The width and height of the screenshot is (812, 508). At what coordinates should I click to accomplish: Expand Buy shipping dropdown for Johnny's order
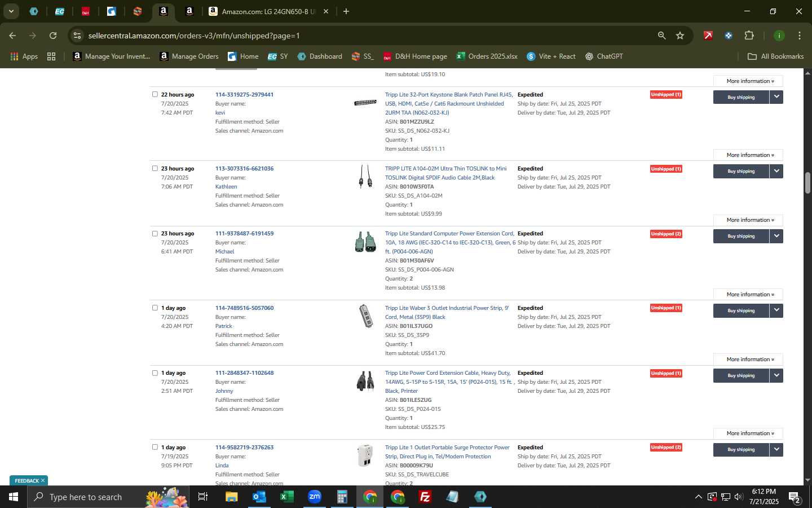coord(776,375)
